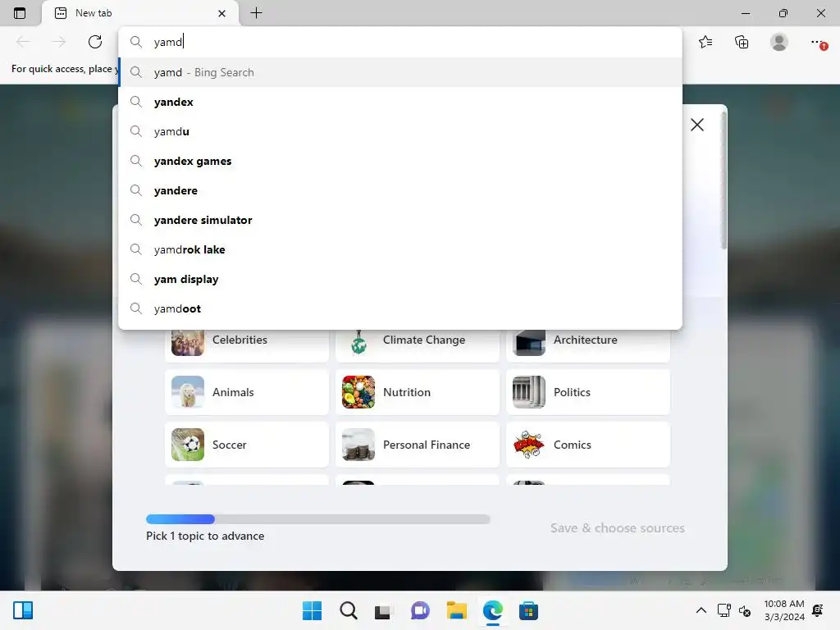Pick the yandex games suggestion
The height and width of the screenshot is (630, 840).
400,161
